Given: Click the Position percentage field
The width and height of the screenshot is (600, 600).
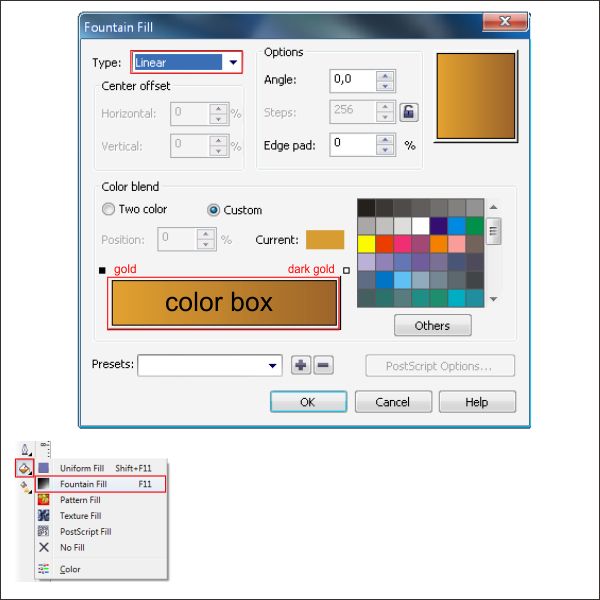Looking at the screenshot, I should pyautogui.click(x=177, y=239).
